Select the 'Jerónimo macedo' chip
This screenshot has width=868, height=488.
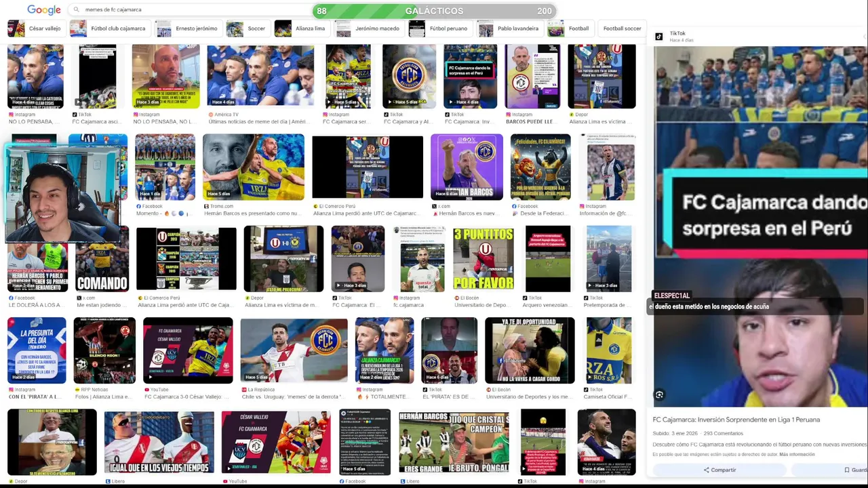368,28
